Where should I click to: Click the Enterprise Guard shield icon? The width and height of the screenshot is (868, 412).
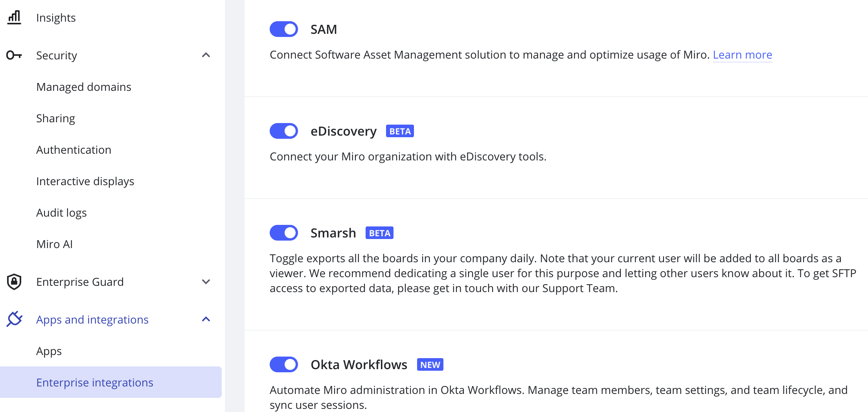[14, 281]
